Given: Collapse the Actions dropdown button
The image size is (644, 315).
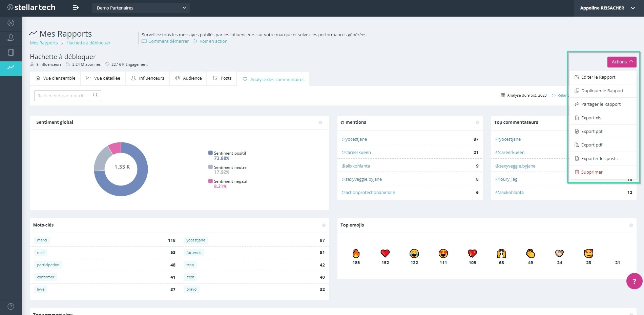Looking at the screenshot, I should click(622, 62).
